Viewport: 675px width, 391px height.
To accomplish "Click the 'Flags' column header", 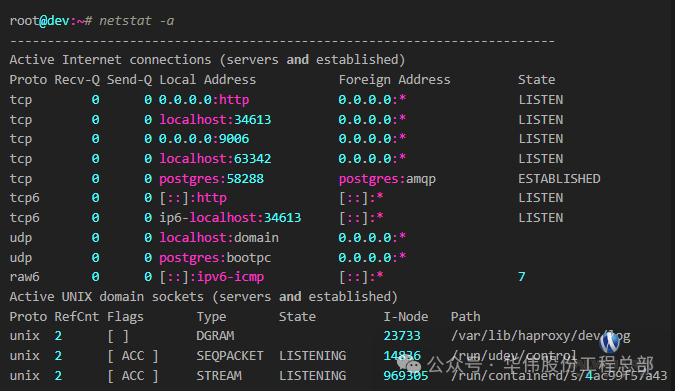I will pos(125,317).
